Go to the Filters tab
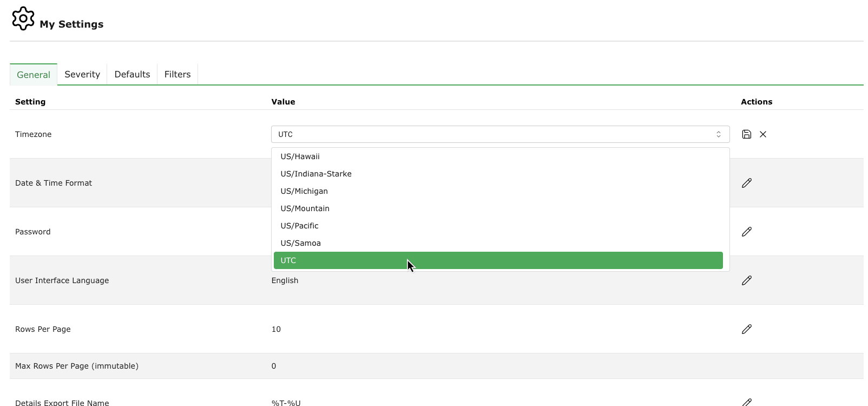 coord(177,74)
